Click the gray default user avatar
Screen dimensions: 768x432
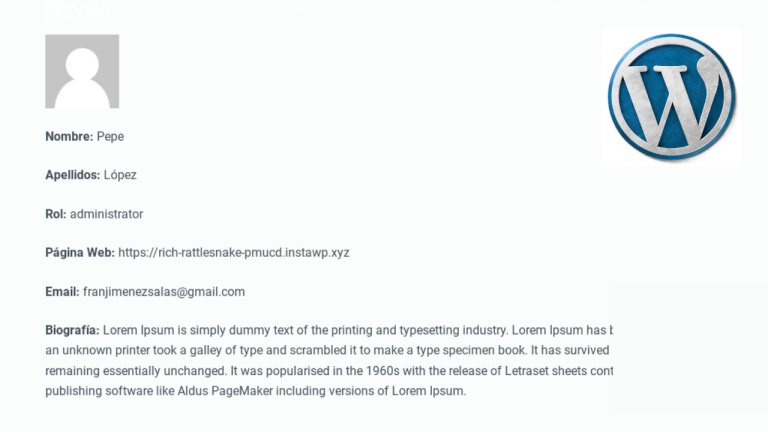[x=82, y=72]
